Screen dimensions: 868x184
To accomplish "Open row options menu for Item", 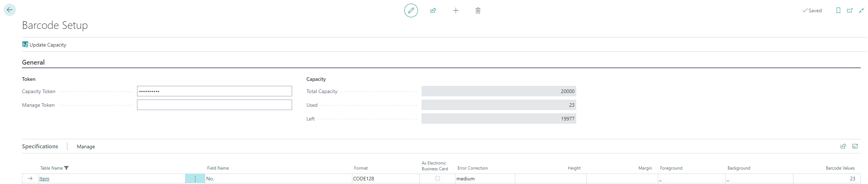I will (x=195, y=179).
